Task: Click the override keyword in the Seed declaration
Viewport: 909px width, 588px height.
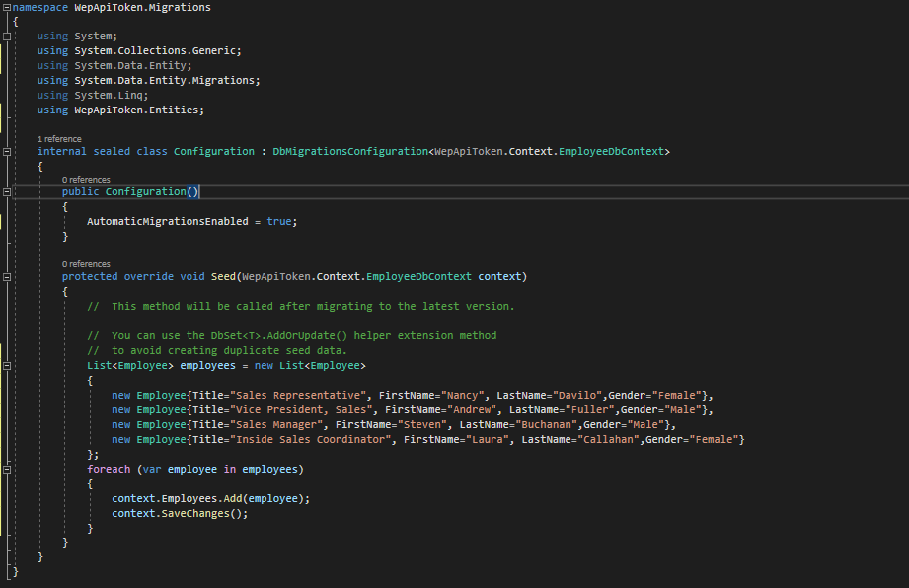Action: 148,276
